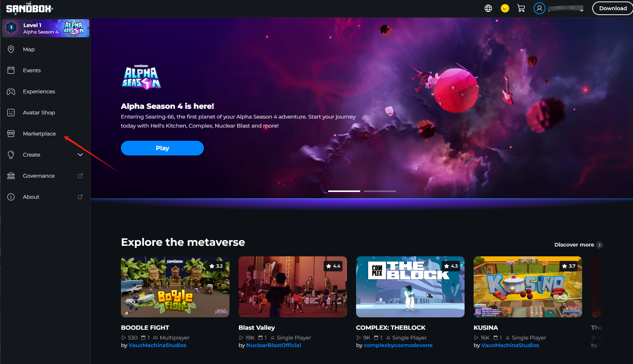Open the yellow SAND coin icon
The width and height of the screenshot is (633, 364).
tap(505, 8)
